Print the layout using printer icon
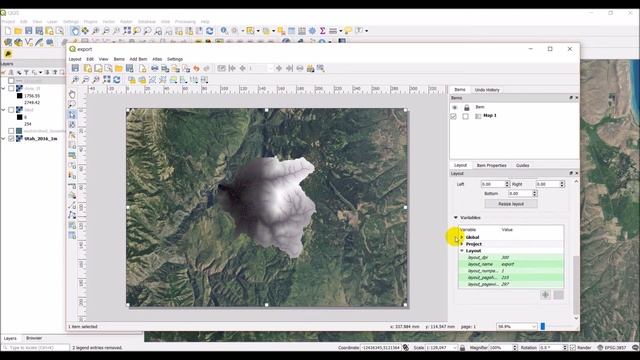Screen dimensions: 640x360 click(x=155, y=69)
